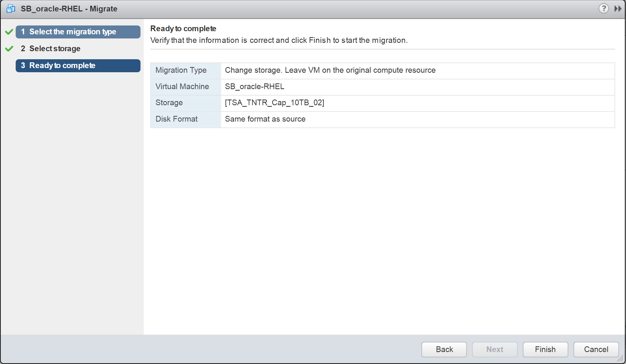Click the Storage value TSA_TNTR_Cap_10TB_02
The image size is (626, 364).
pyautogui.click(x=274, y=103)
